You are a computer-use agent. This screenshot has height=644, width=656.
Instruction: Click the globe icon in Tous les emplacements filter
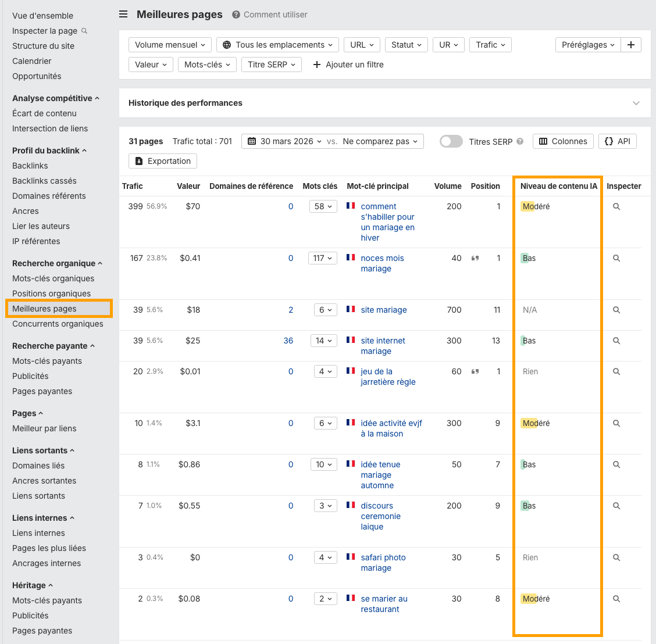[227, 44]
